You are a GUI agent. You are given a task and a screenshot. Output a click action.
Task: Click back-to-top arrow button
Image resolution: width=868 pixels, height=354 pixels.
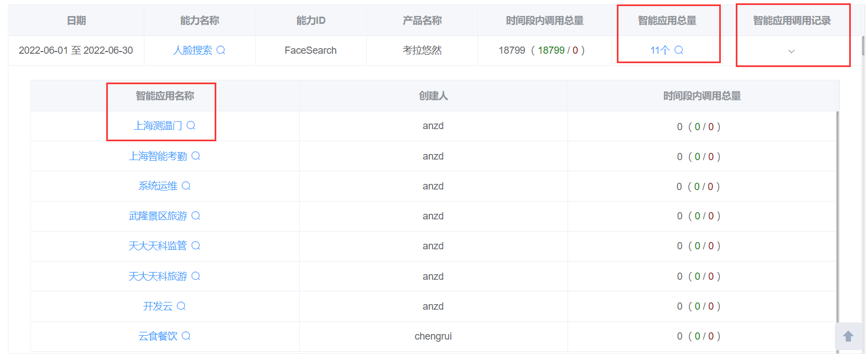pos(848,336)
